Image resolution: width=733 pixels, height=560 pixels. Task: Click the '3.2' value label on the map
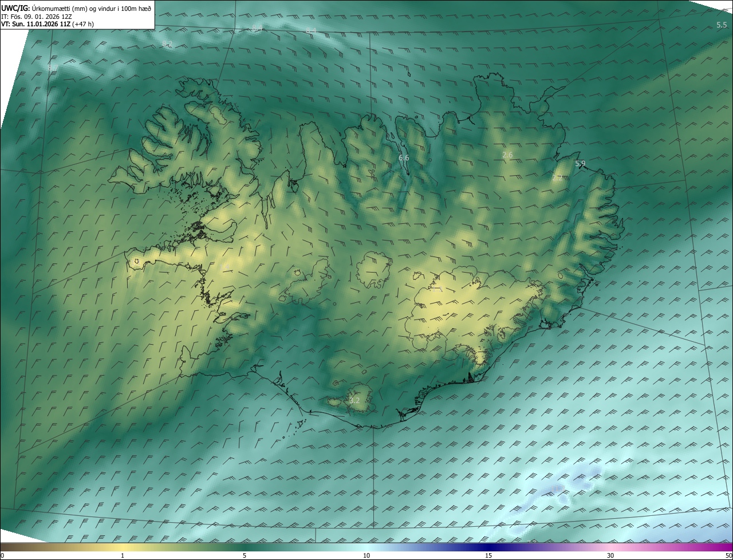click(x=354, y=401)
